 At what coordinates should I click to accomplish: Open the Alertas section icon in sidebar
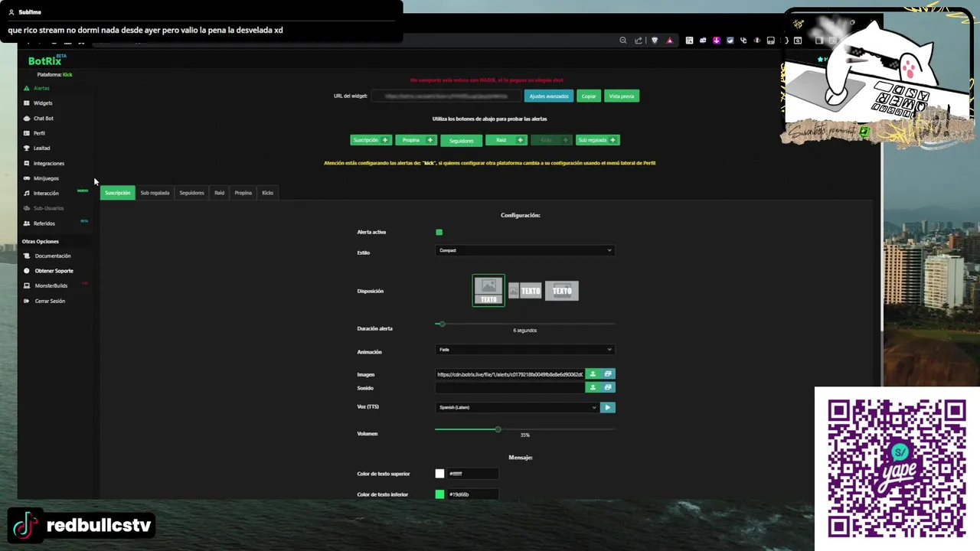tap(27, 88)
